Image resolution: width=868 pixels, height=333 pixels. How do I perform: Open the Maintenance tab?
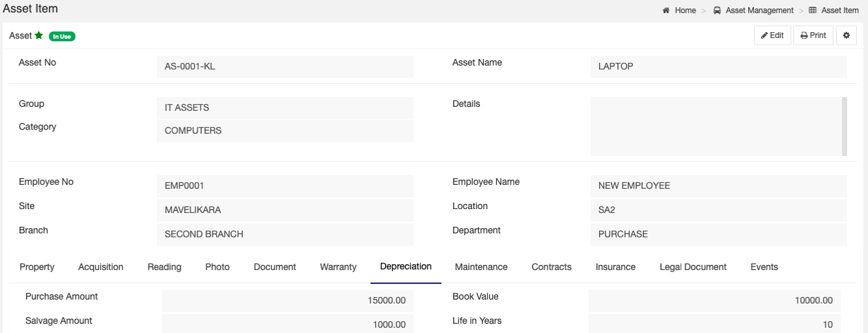pos(481,267)
